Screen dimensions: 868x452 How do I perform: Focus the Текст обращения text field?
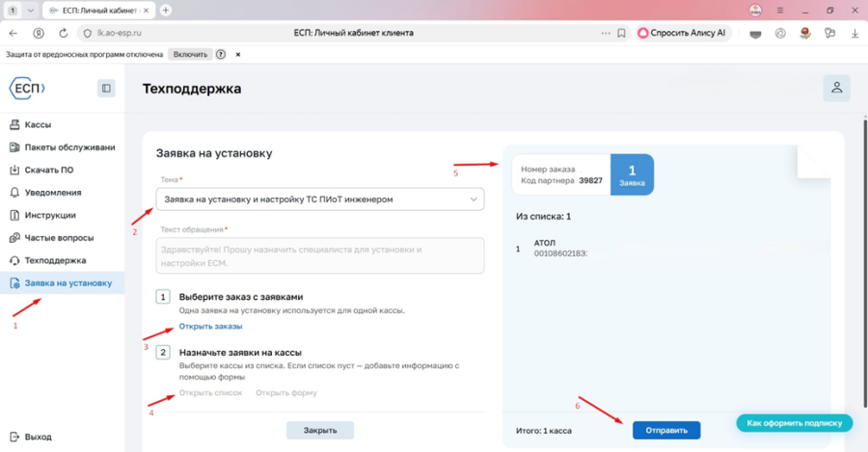coord(320,255)
